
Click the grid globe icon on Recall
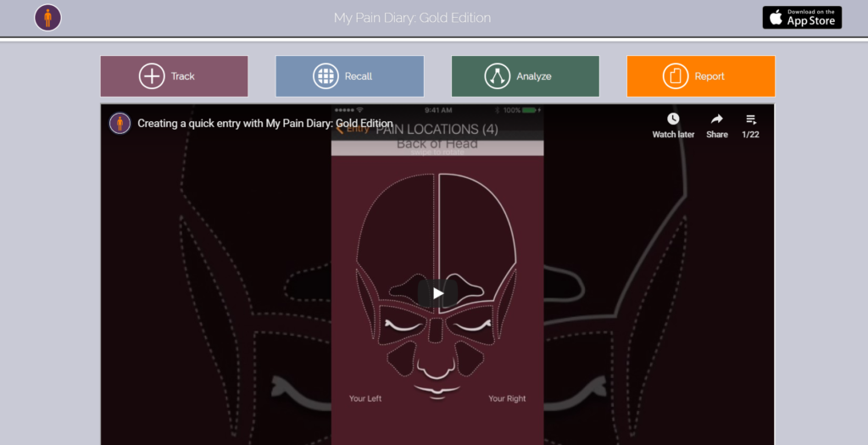[325, 76]
